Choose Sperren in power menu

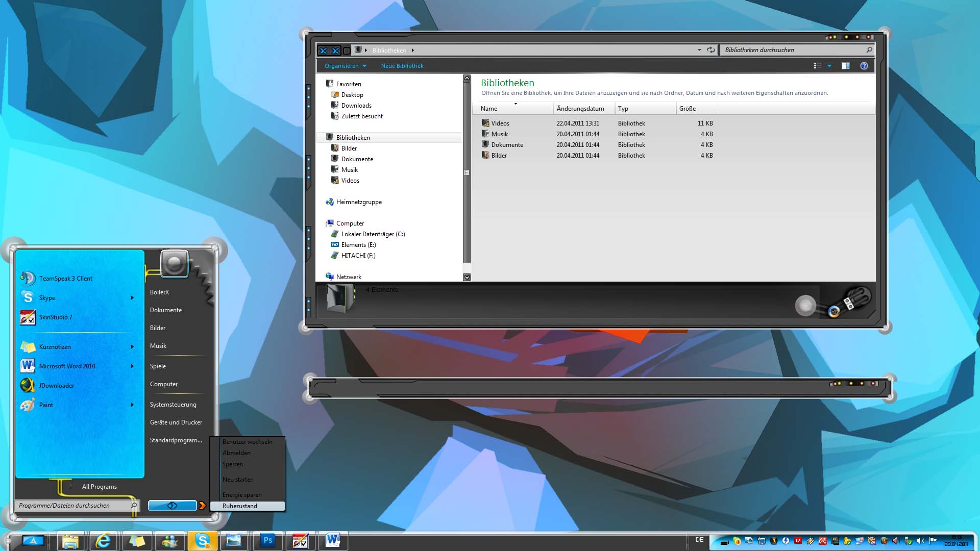248,464
